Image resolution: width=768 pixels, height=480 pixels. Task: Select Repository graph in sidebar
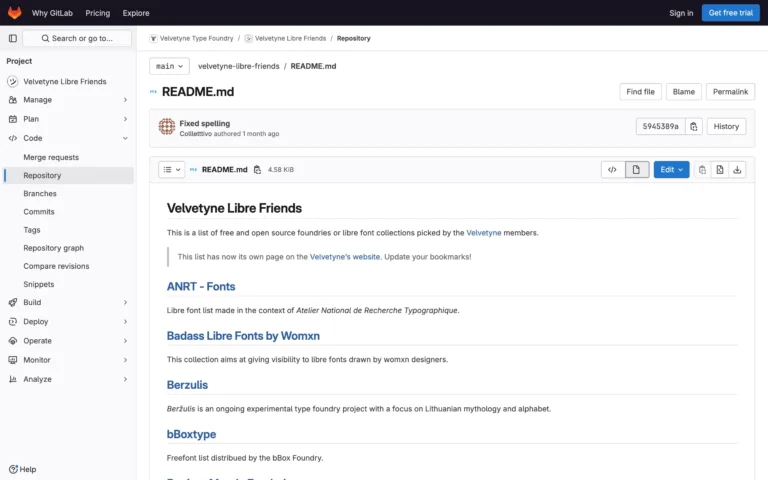(x=53, y=248)
